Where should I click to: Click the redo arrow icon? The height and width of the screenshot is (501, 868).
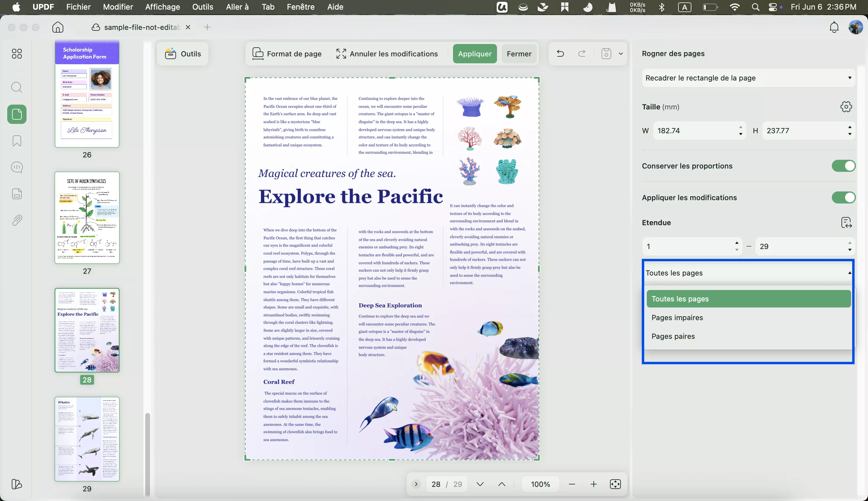(582, 54)
